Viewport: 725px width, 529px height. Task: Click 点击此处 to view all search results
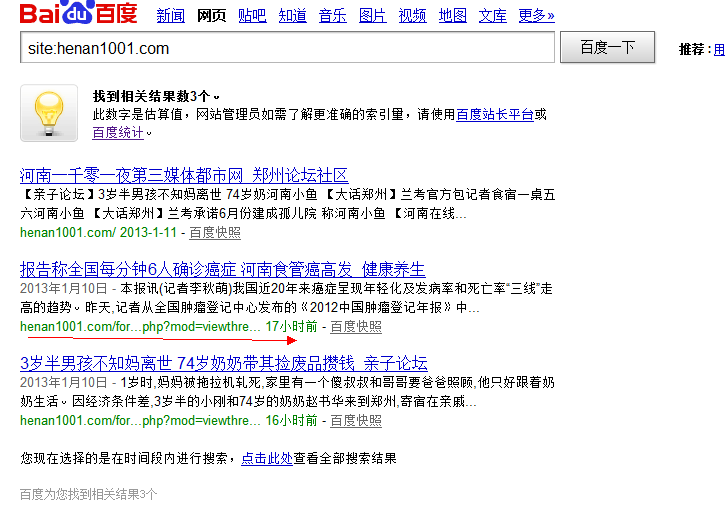[266, 459]
